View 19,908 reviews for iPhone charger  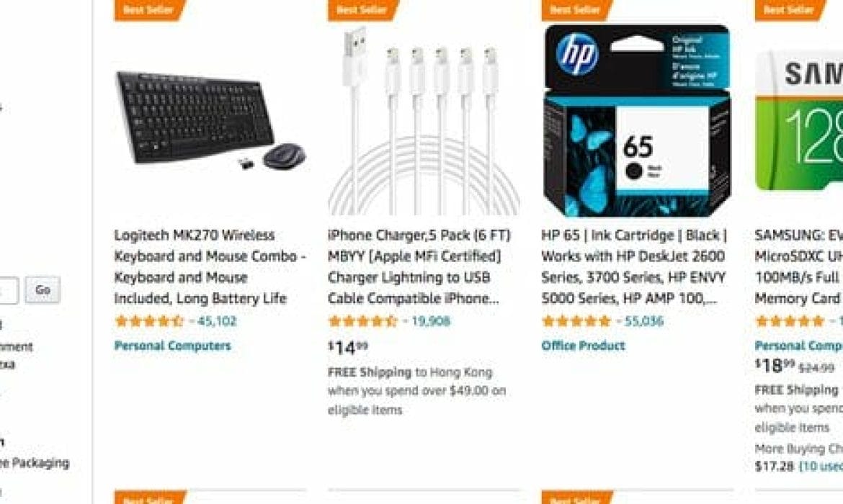431,321
